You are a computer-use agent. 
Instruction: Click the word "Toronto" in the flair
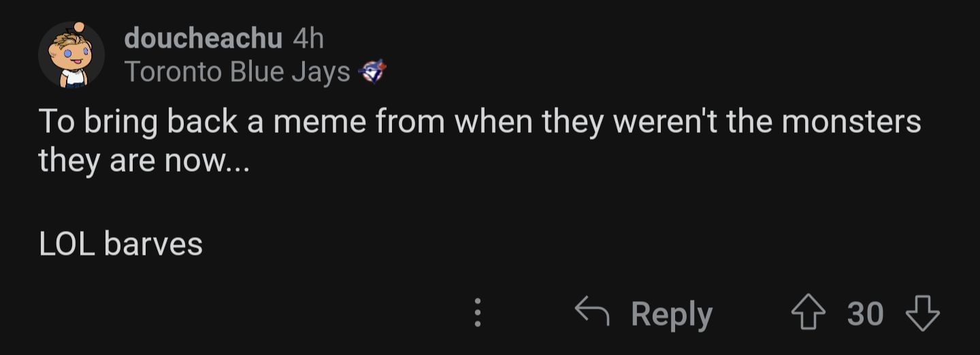click(x=173, y=72)
